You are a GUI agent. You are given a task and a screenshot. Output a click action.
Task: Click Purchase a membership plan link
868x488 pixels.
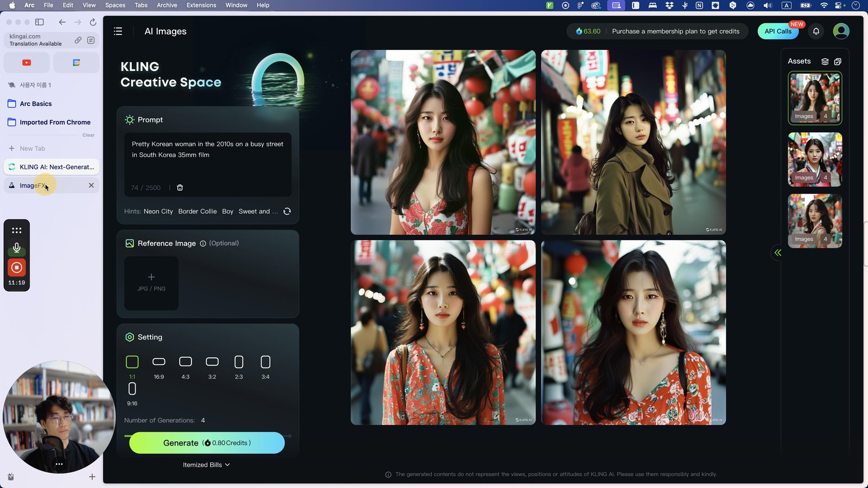point(675,31)
